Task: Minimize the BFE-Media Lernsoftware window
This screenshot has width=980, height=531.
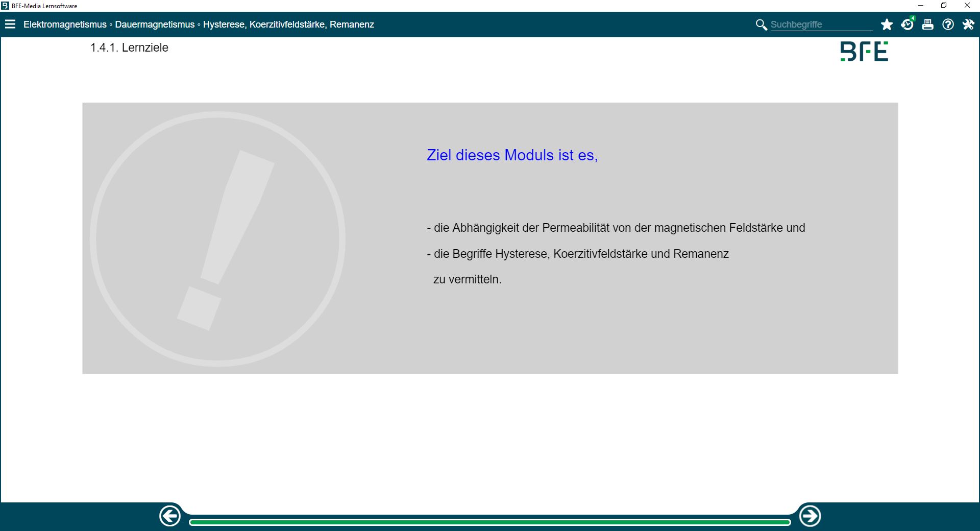Action: 921,6
